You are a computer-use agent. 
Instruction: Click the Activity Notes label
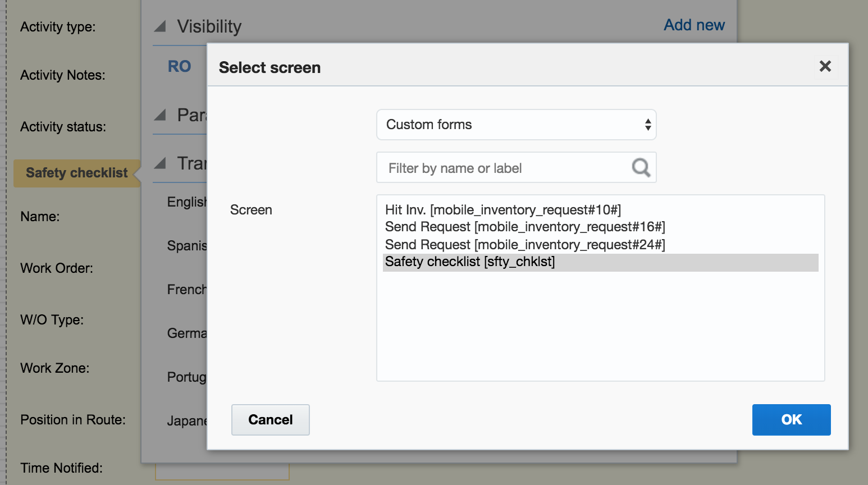(63, 75)
